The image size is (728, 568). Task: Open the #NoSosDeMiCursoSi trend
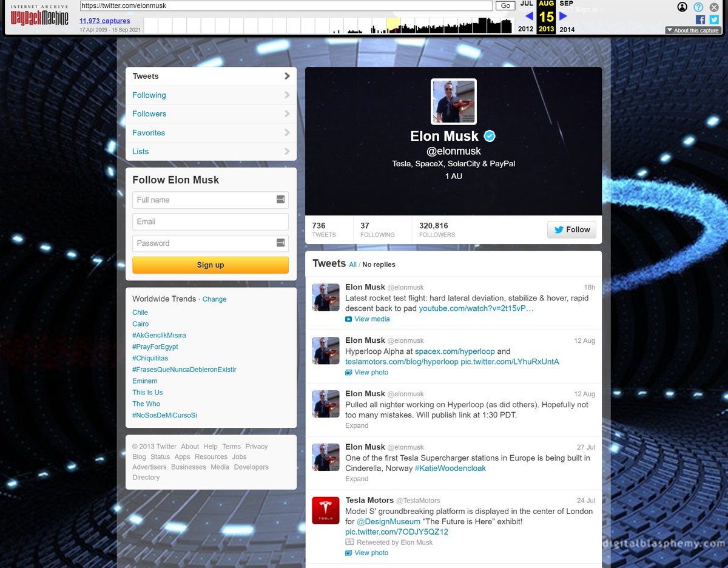[164, 416]
